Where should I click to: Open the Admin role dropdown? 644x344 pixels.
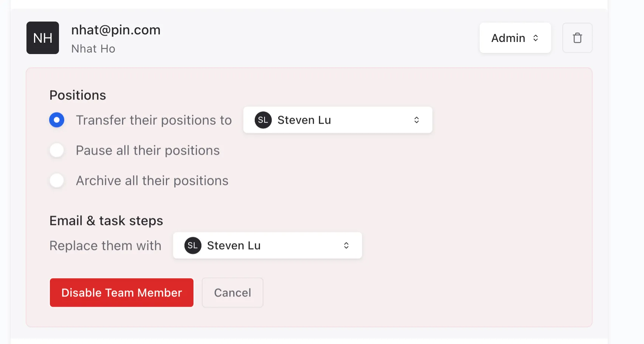[x=515, y=38]
